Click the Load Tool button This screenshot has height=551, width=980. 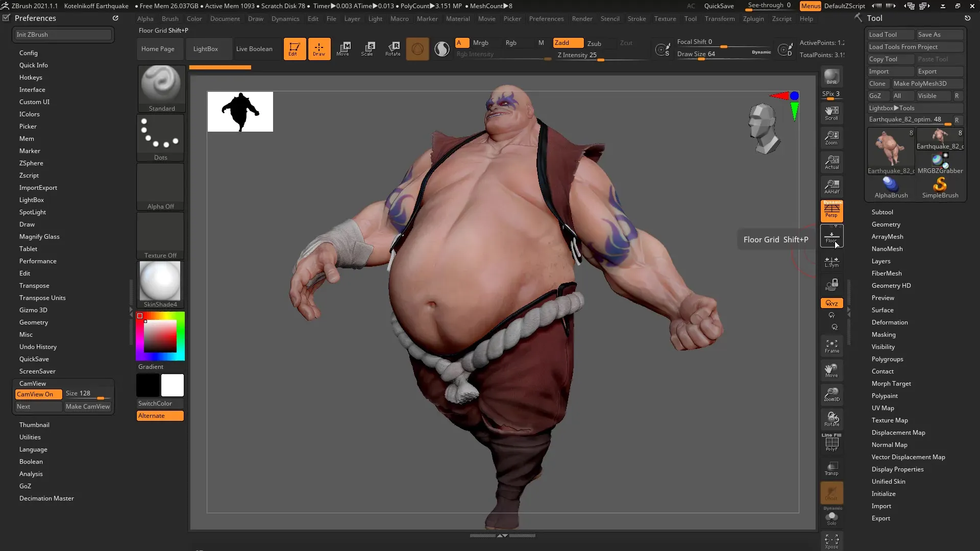891,35
